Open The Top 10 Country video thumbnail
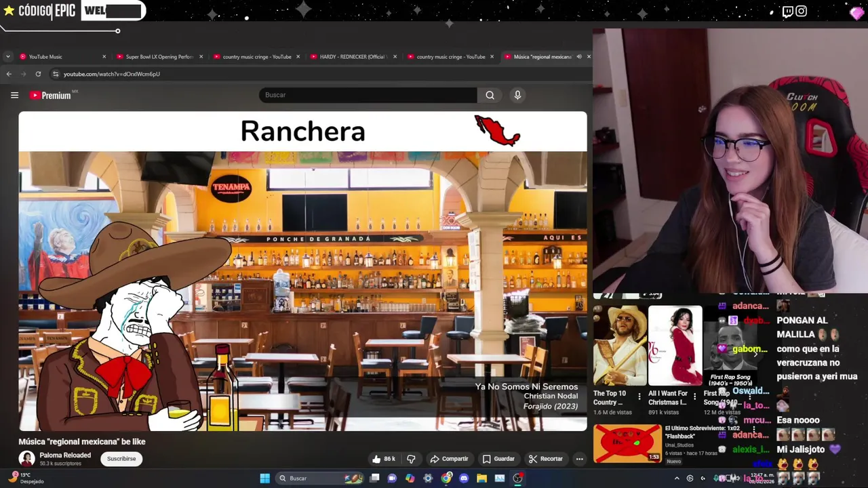Image resolution: width=868 pixels, height=488 pixels. pos(620,346)
